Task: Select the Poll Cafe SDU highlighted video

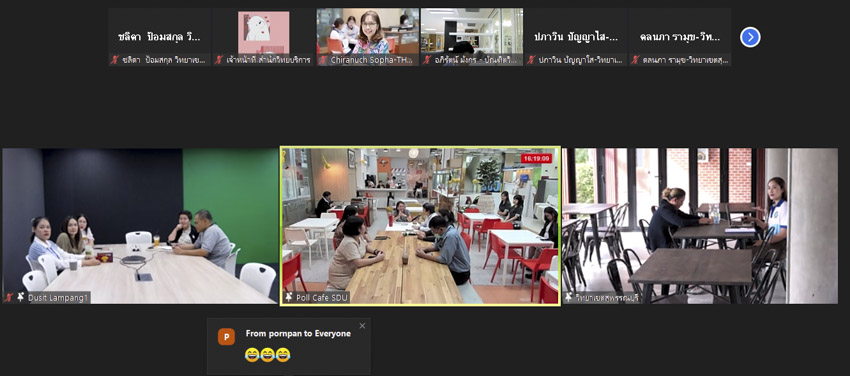Action: coord(420,226)
